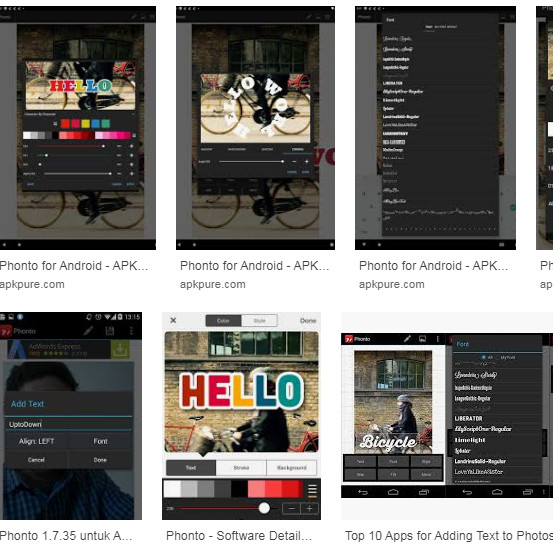Select Color tab in HELLO editor thumbnail

(x=223, y=321)
